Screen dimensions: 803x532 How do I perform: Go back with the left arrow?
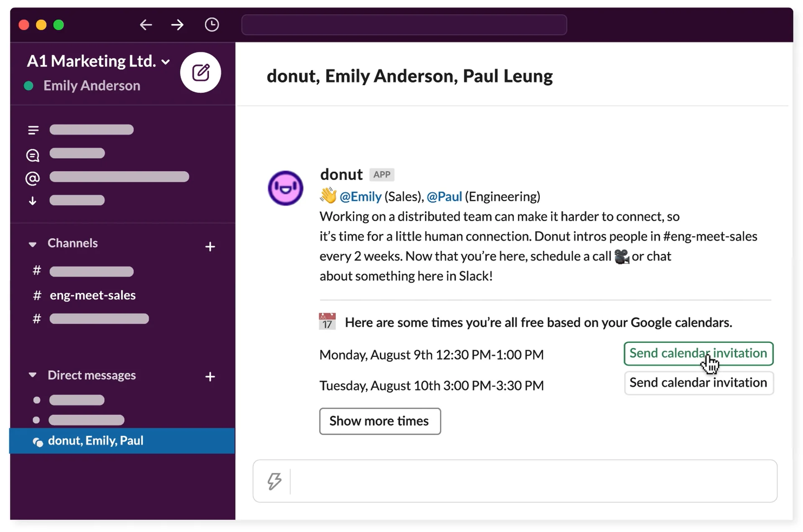(146, 25)
